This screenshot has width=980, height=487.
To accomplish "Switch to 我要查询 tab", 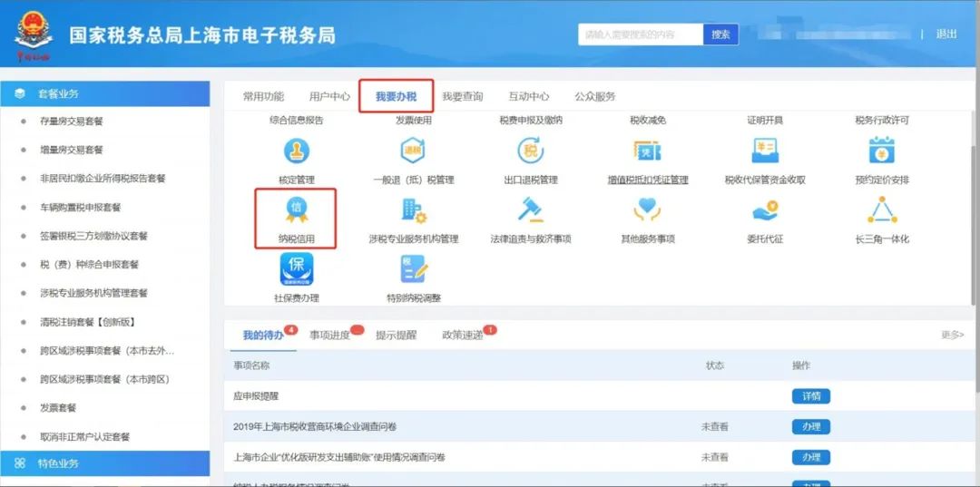I will pyautogui.click(x=463, y=96).
